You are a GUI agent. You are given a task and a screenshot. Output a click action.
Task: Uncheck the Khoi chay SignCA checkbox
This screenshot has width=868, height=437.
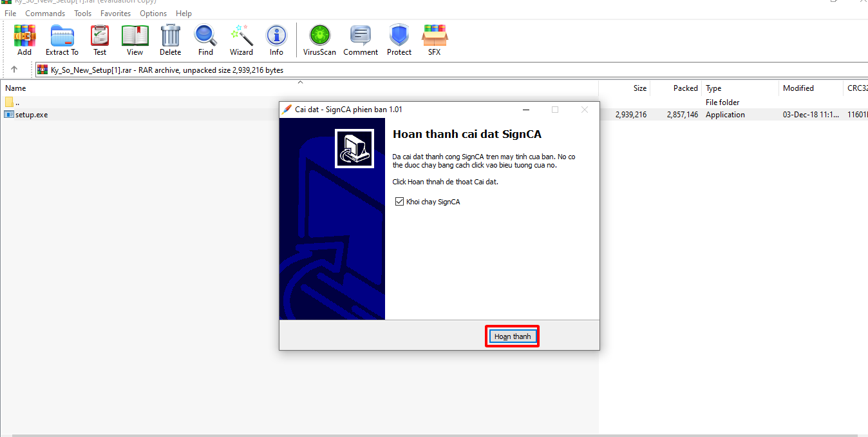click(x=400, y=202)
